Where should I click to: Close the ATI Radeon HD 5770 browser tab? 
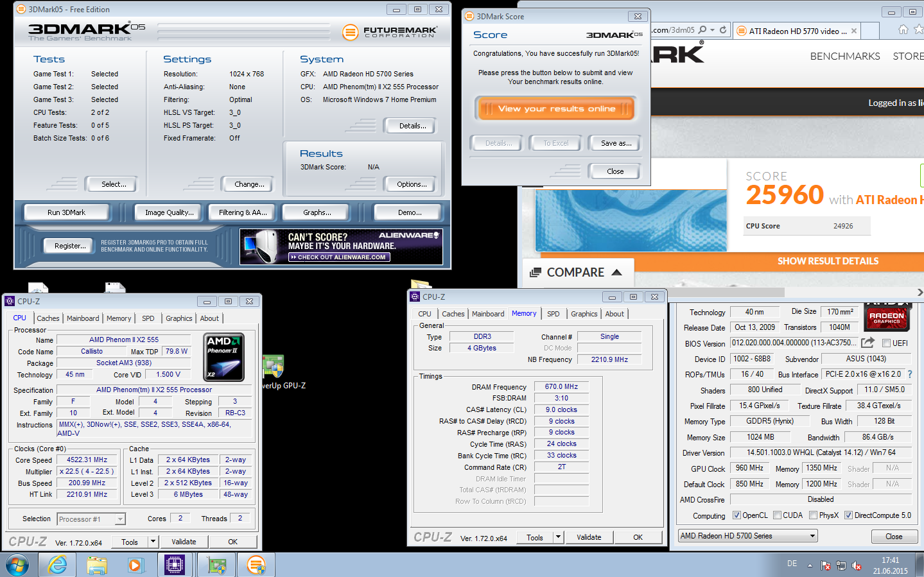coord(854,30)
